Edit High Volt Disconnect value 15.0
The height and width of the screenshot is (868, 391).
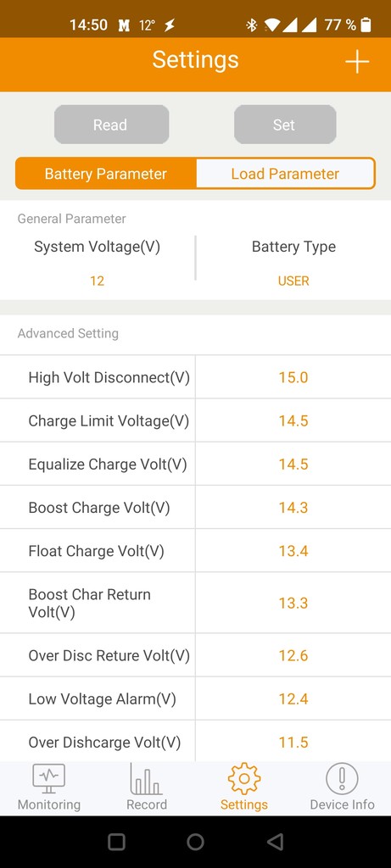click(293, 377)
